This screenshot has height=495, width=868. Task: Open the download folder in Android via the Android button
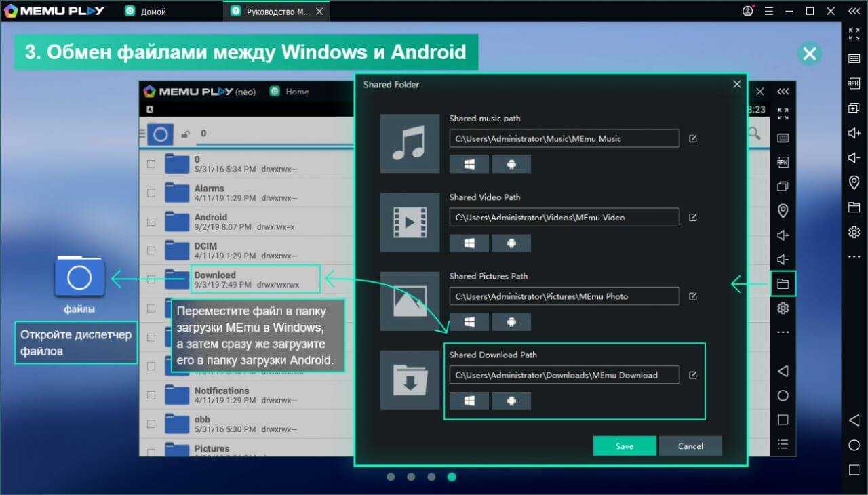511,401
